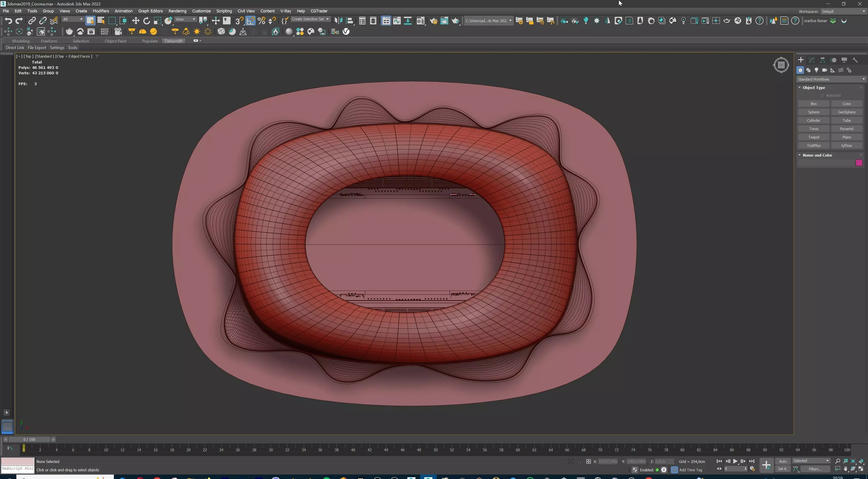Click the Undo arrow icon

click(8, 21)
